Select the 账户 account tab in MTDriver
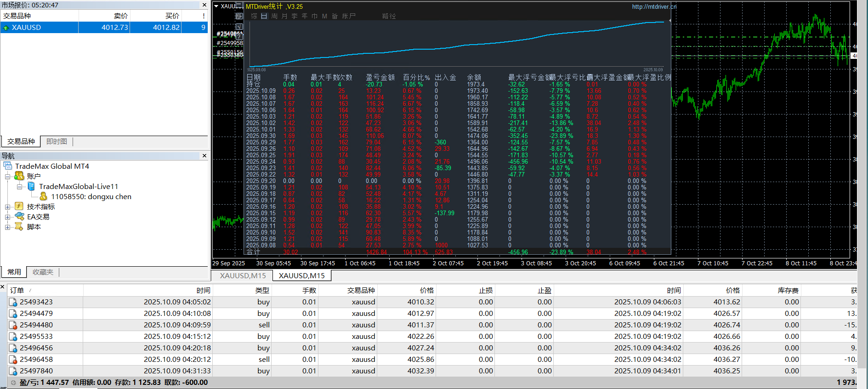This screenshot has width=868, height=389. [x=349, y=16]
